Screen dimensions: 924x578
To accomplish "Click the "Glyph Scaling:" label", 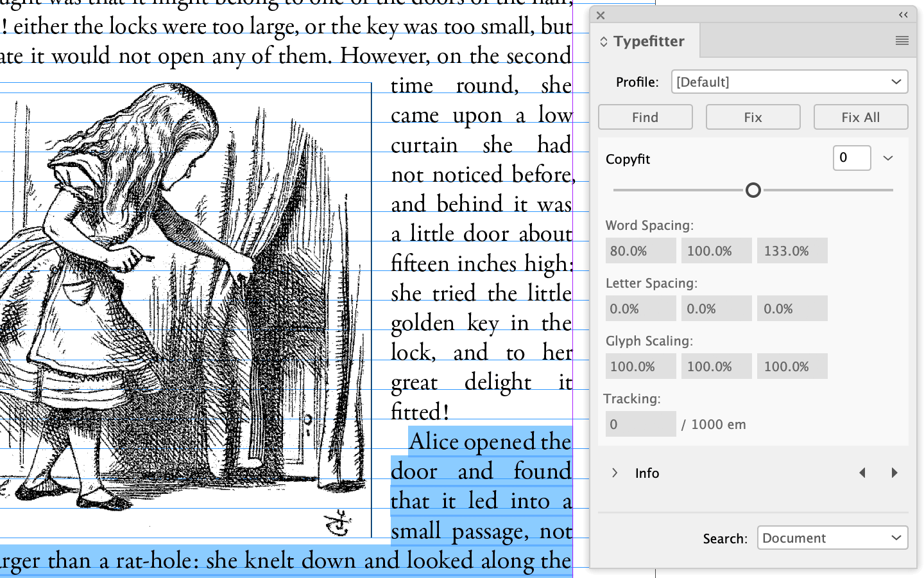I will click(x=649, y=341).
